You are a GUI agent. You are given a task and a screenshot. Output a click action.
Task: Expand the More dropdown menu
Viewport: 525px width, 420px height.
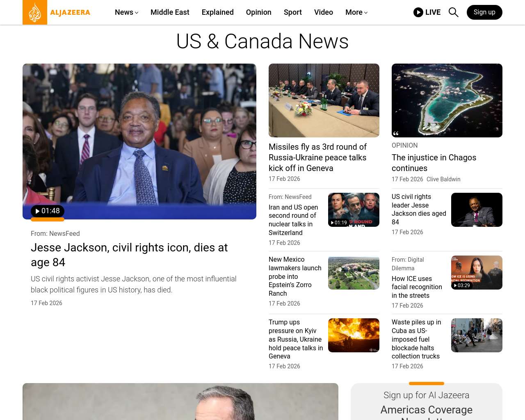pyautogui.click(x=356, y=12)
